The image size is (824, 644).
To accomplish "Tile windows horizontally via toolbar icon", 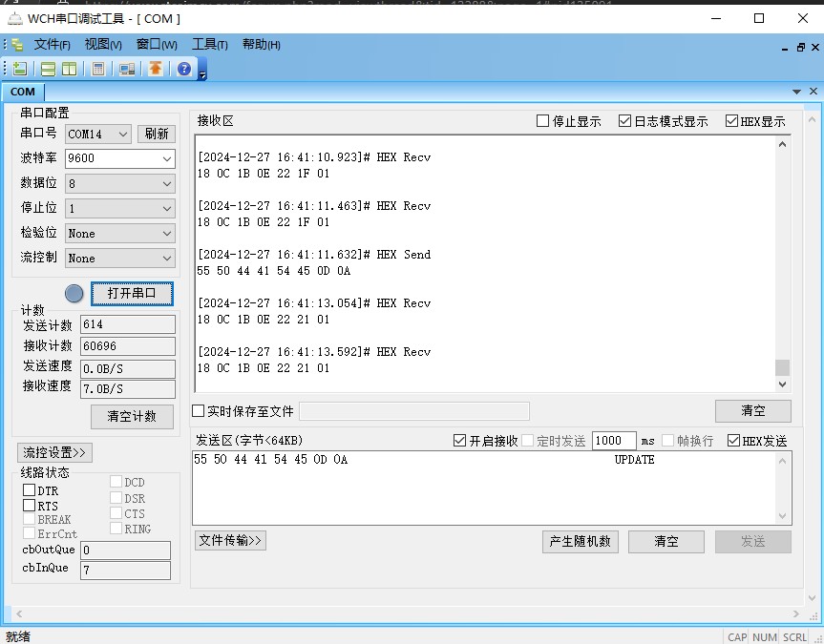I will [48, 69].
